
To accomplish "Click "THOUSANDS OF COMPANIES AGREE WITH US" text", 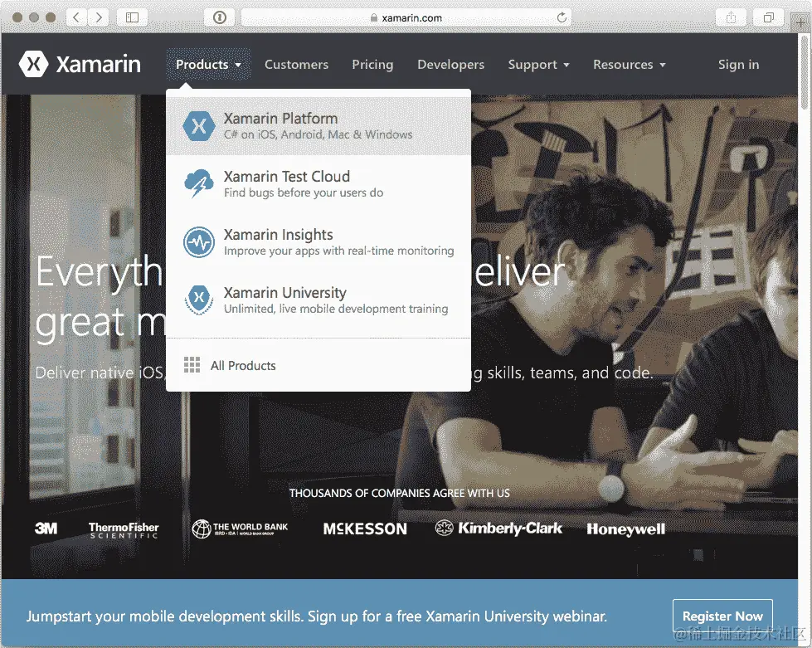I will pos(399,493).
